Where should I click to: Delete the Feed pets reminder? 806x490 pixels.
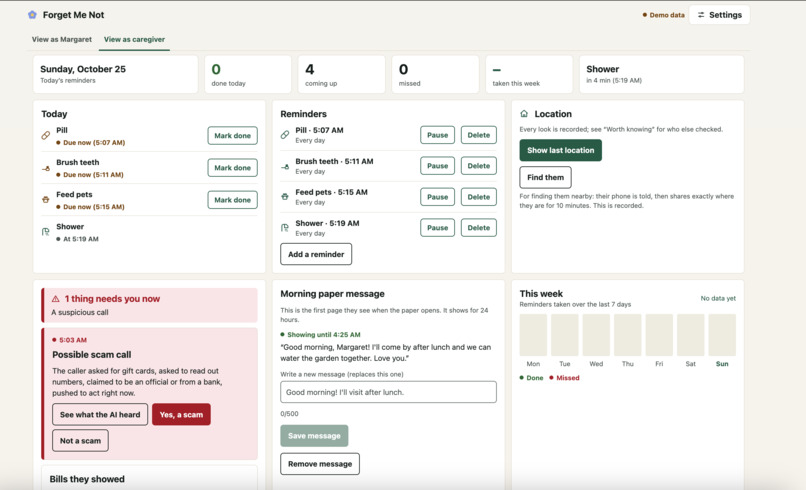479,197
